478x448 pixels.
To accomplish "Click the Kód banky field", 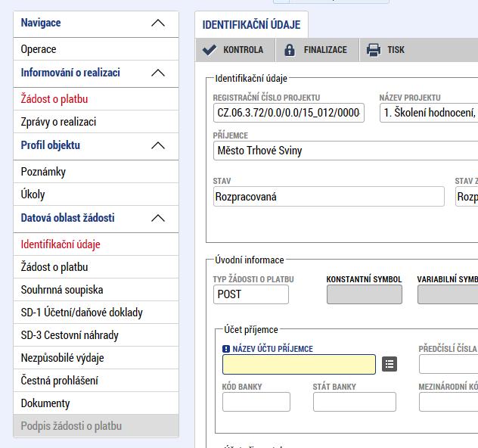I will [256, 402].
